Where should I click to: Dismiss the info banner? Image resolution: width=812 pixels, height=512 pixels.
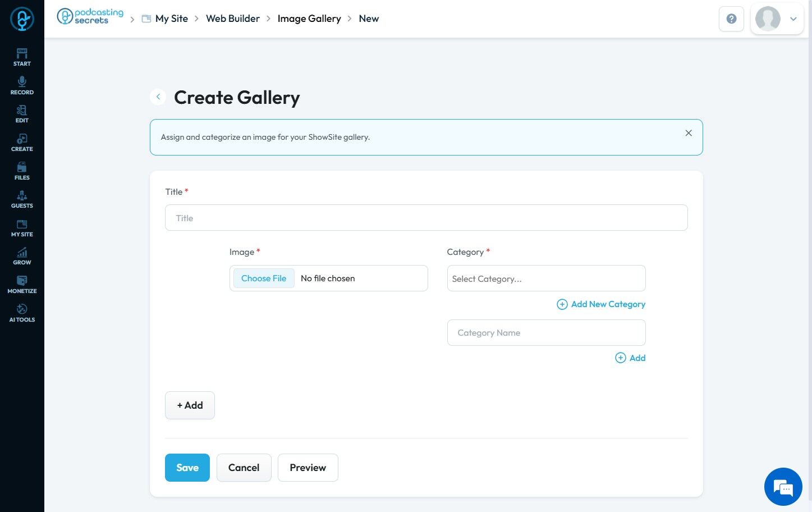tap(689, 133)
